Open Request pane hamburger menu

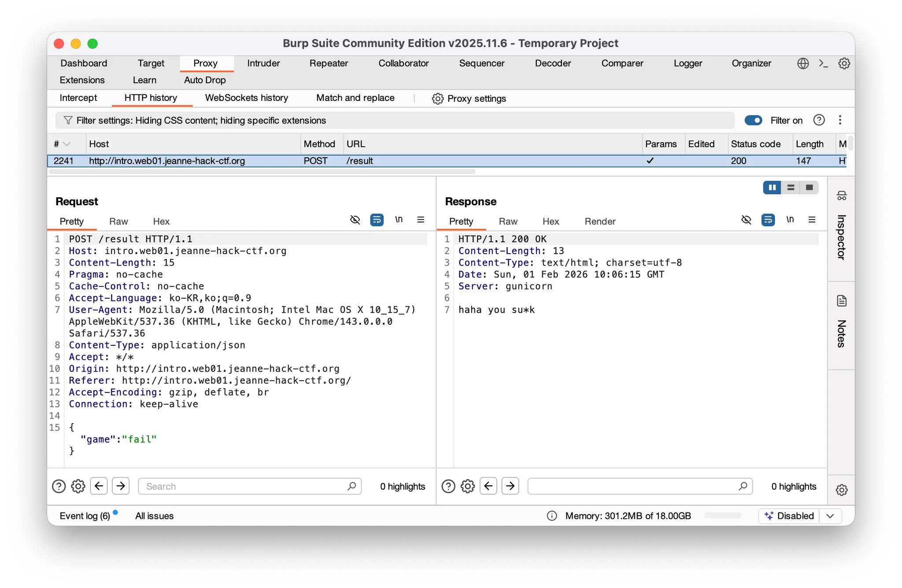click(421, 220)
